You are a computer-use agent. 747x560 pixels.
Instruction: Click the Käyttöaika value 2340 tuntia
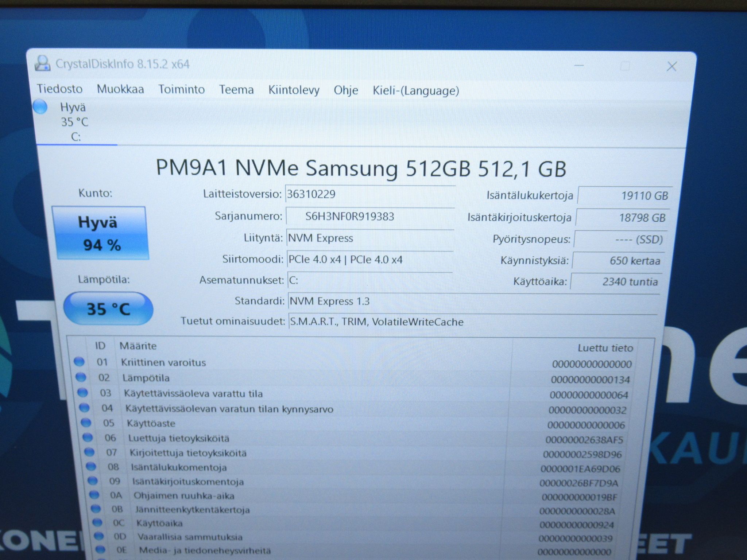616,281
